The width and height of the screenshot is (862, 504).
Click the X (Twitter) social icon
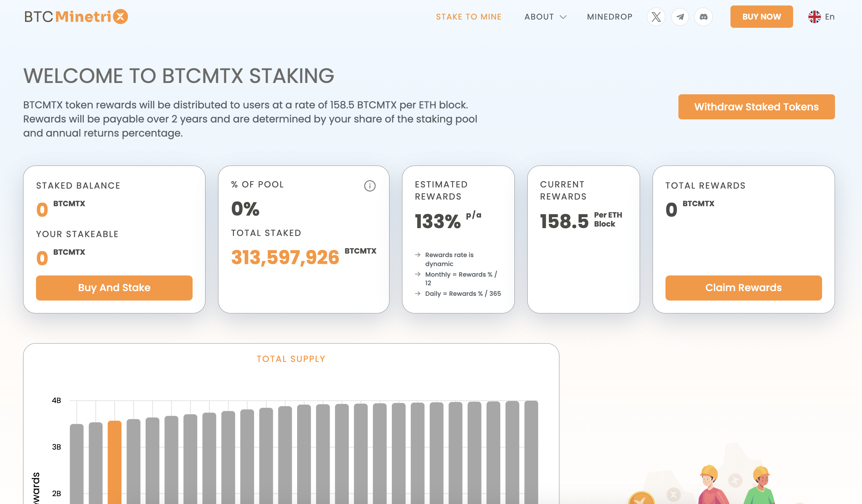pos(656,17)
